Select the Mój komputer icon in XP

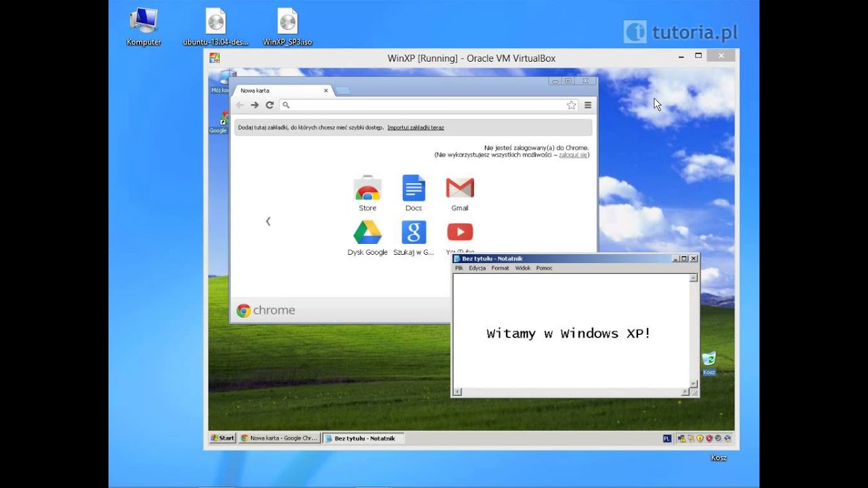pos(220,81)
